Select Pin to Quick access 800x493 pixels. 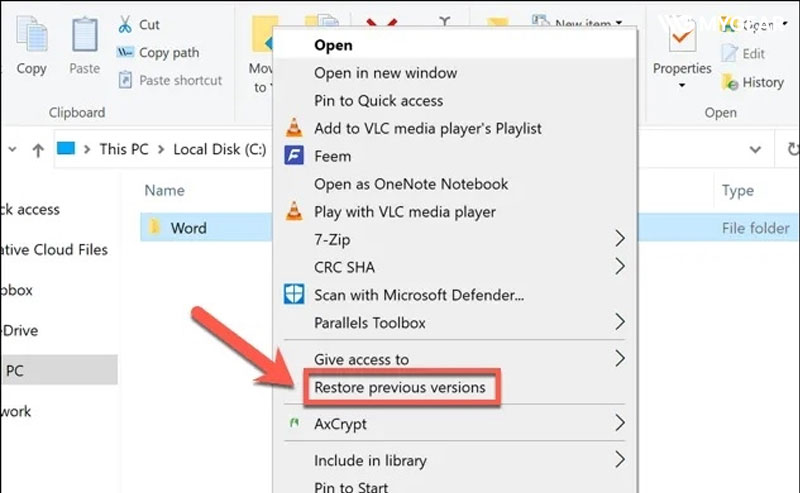tap(378, 100)
